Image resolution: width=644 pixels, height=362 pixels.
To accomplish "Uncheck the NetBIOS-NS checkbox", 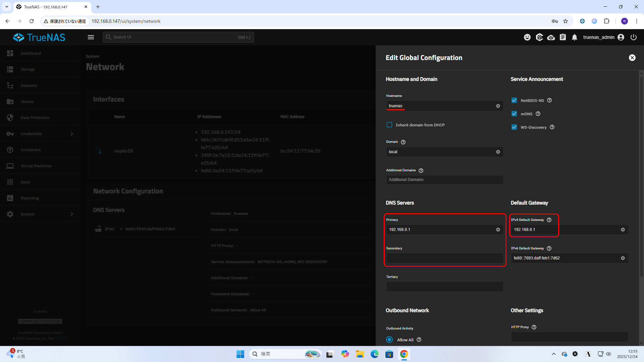I will [514, 100].
